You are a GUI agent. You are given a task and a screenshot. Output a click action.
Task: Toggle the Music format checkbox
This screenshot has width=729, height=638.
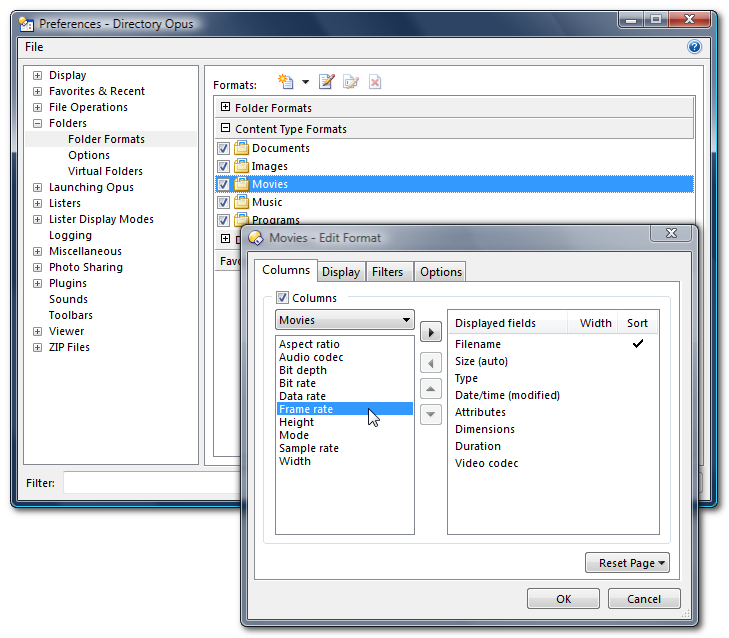(x=224, y=202)
